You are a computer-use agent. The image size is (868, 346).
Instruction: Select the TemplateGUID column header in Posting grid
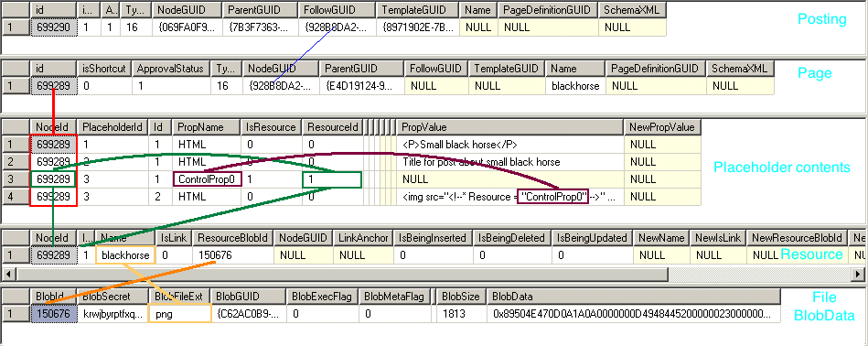click(x=418, y=10)
